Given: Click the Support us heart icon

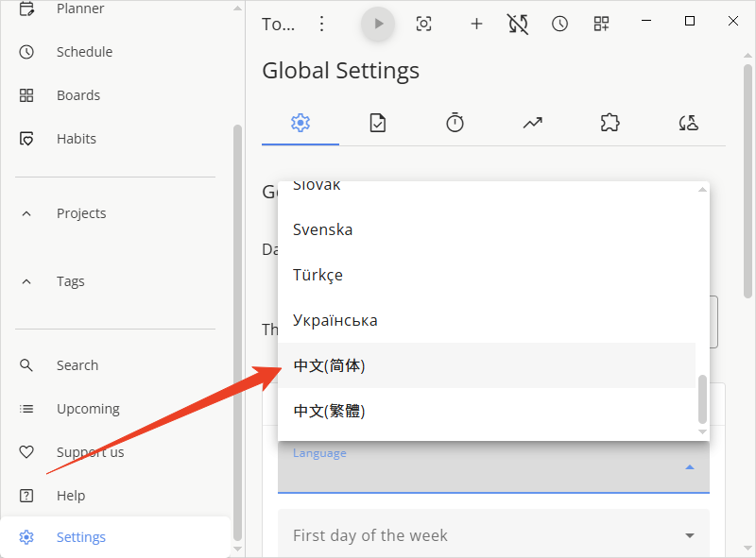Looking at the screenshot, I should pos(26,452).
